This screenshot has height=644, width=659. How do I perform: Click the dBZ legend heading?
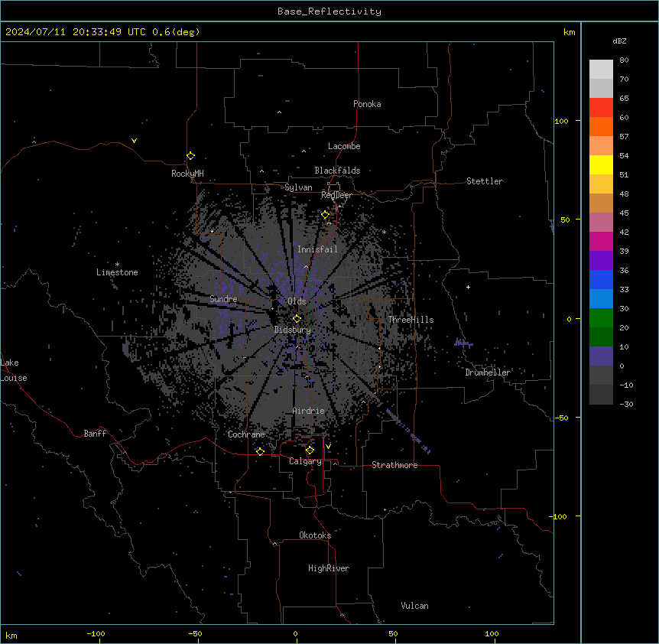click(619, 41)
